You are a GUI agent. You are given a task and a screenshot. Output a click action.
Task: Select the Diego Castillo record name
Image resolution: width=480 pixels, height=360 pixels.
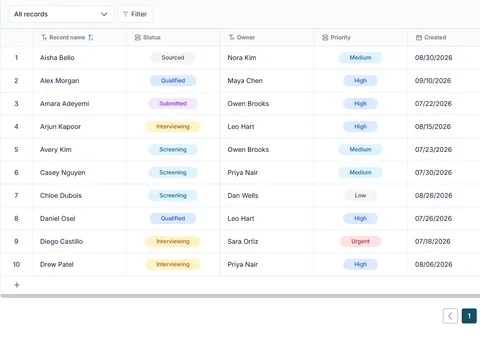(61, 242)
